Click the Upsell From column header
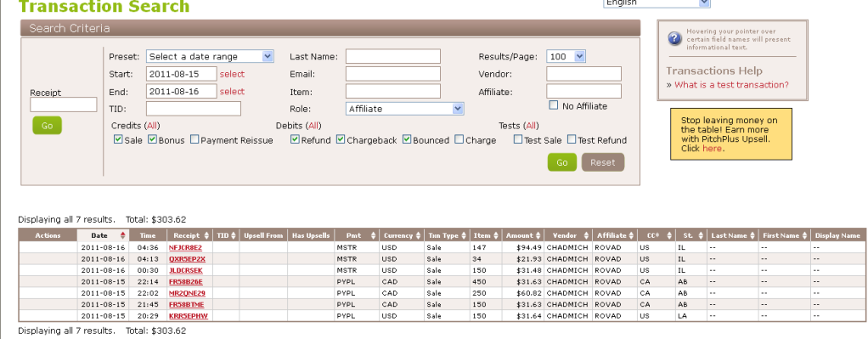Screen dimensions: 868x339 click(263, 235)
